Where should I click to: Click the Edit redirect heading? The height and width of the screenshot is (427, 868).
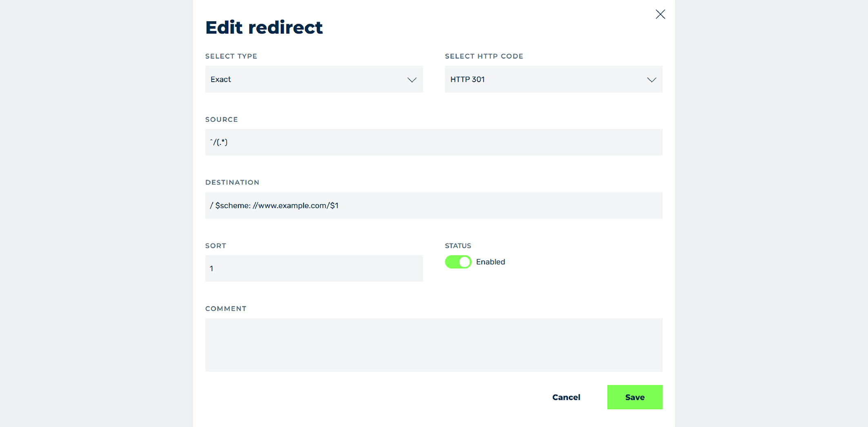click(x=264, y=27)
